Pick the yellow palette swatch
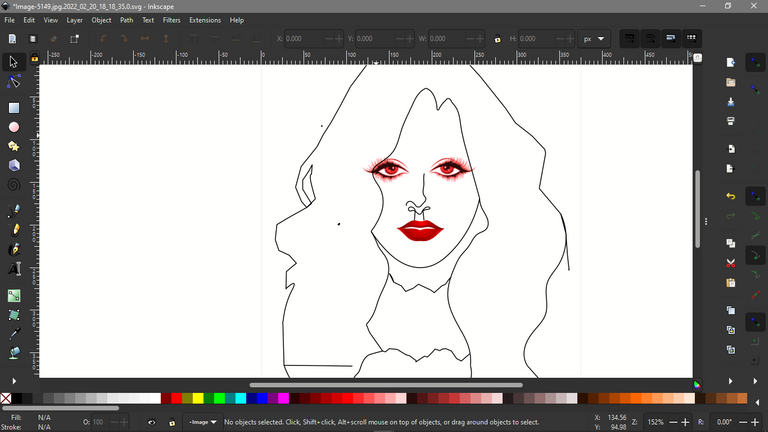 [198, 398]
